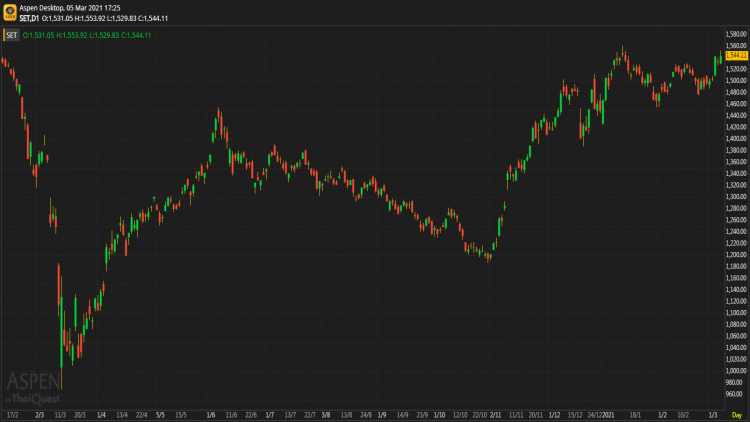Click the 2/11 date axis label
The image size is (750, 422).
click(x=495, y=415)
